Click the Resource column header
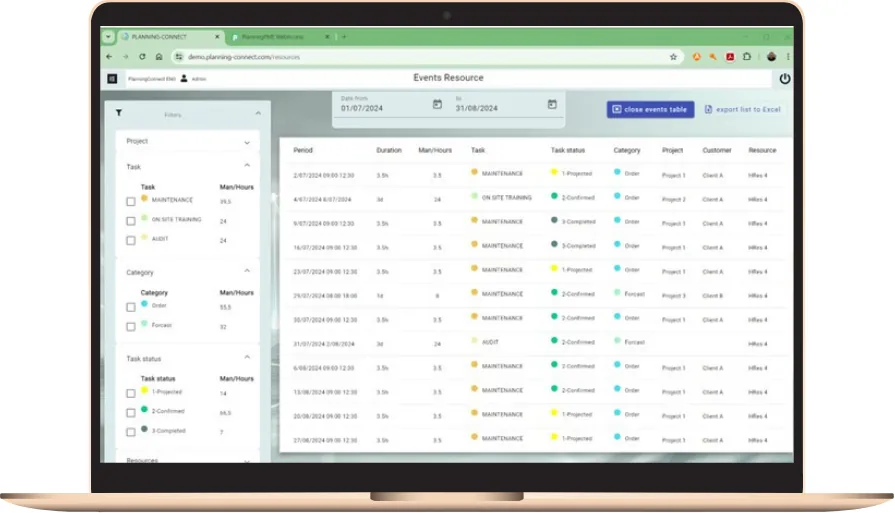The height and width of the screenshot is (513, 895). point(763,150)
